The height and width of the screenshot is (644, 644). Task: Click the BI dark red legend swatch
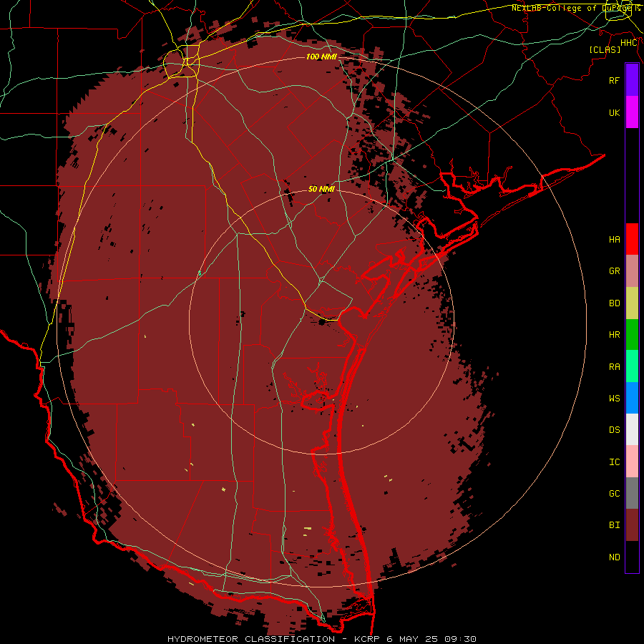coord(632,525)
